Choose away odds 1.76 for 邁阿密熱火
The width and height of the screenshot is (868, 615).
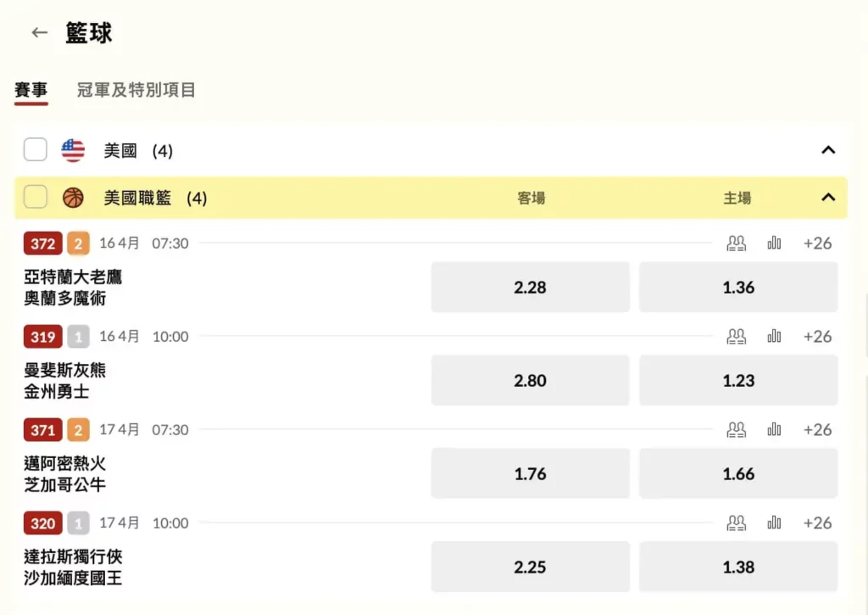[530, 474]
